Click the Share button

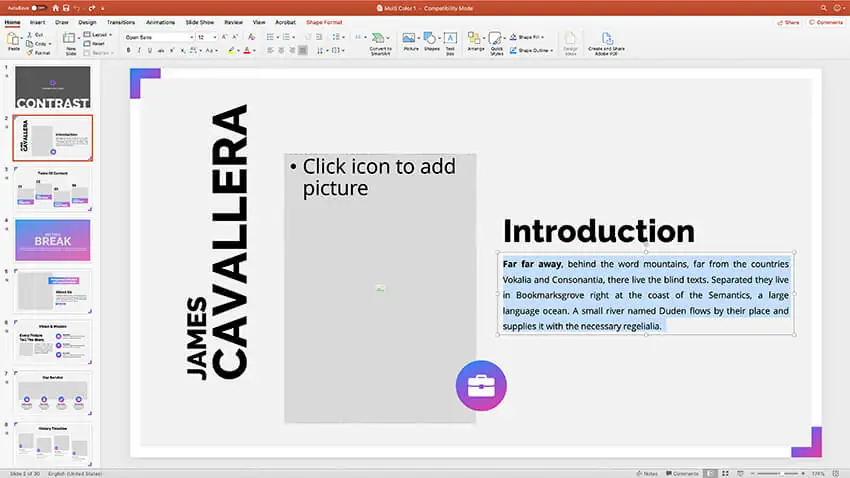coord(790,21)
